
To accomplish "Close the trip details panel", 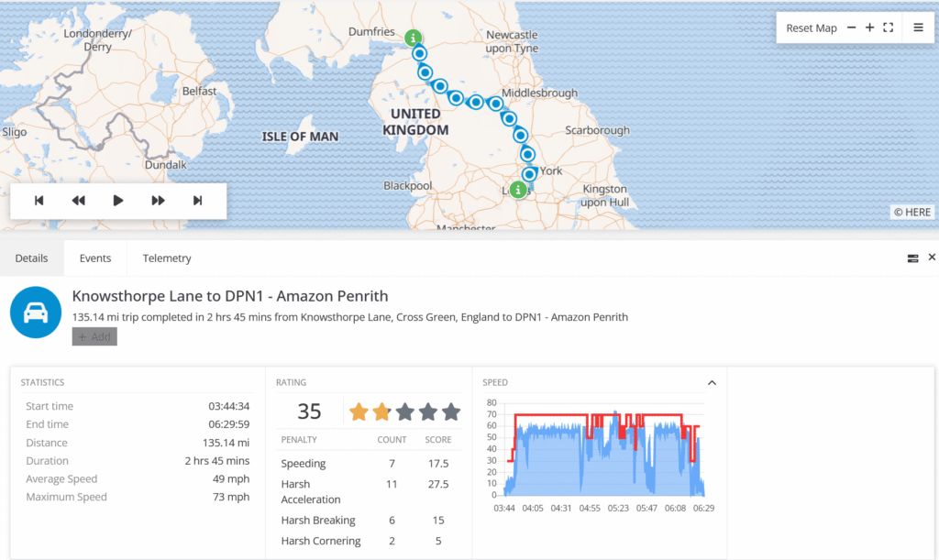I will click(932, 258).
